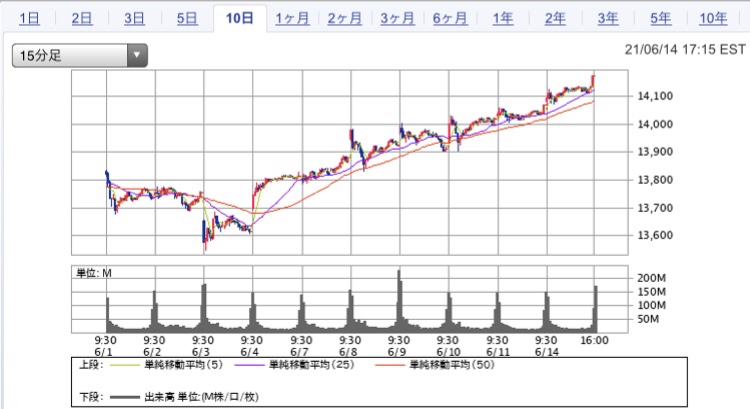Click the orange 単純移動平均(50) legend line
Screen dimensions: 750x409
point(390,365)
